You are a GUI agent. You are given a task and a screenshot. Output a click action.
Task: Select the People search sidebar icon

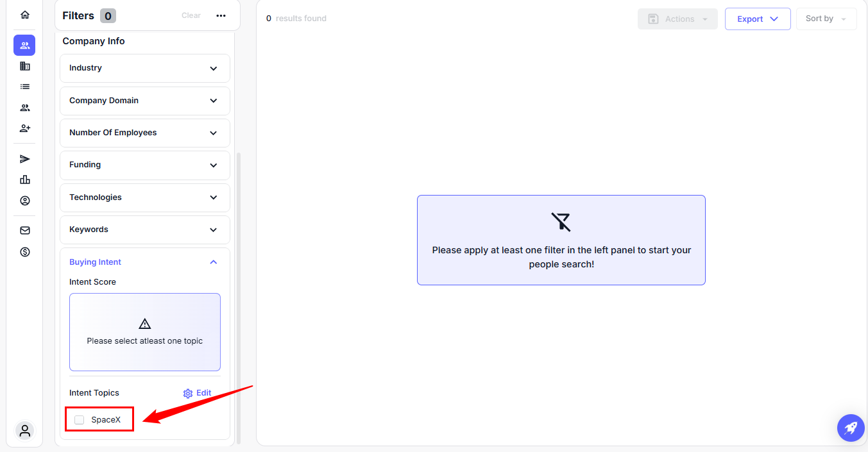25,46
